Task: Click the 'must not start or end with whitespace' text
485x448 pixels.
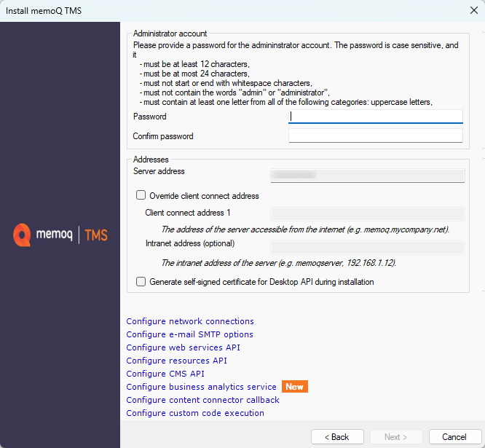Action: pyautogui.click(x=226, y=83)
